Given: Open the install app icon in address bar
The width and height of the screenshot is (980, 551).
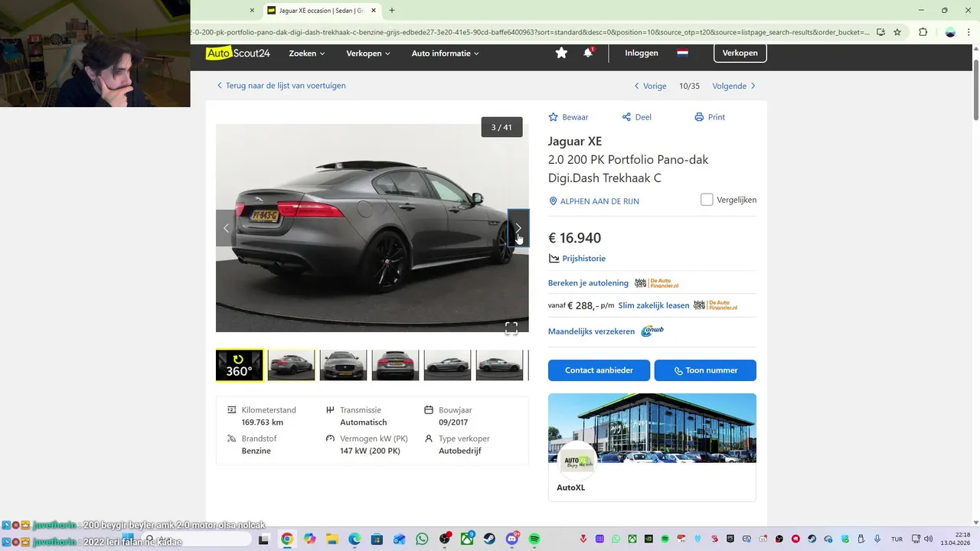Looking at the screenshot, I should pyautogui.click(x=880, y=32).
